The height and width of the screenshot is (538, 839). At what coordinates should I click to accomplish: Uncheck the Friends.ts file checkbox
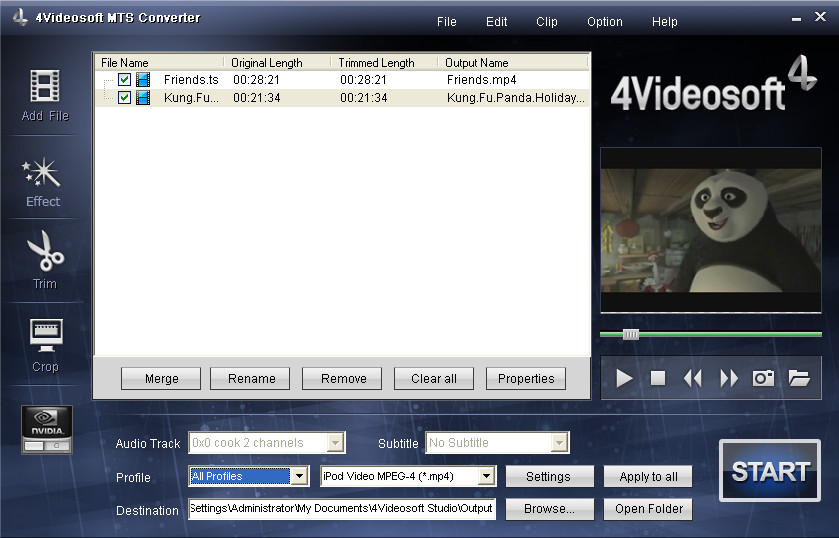tap(124, 80)
